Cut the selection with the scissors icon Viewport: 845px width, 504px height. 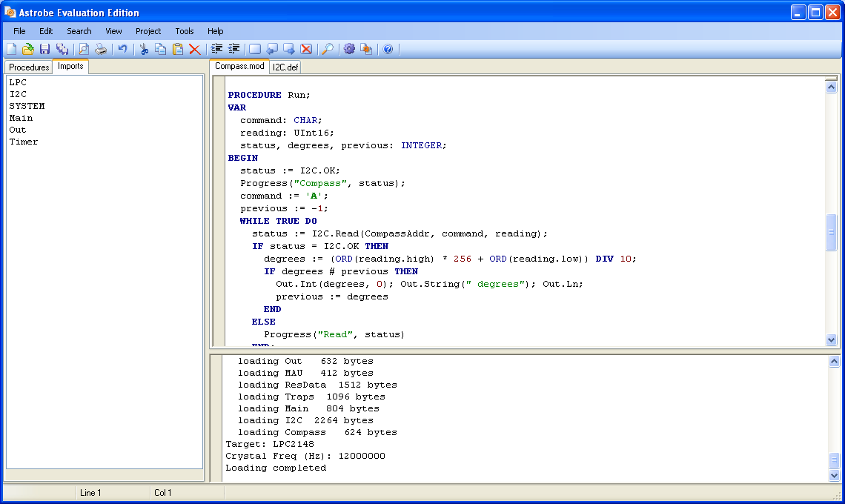point(144,49)
